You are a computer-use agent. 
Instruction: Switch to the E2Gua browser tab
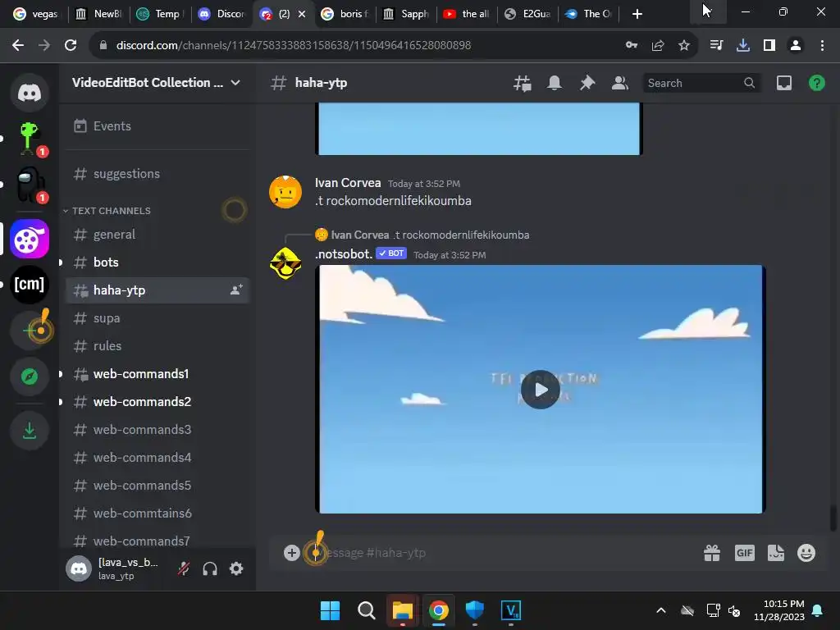point(527,14)
